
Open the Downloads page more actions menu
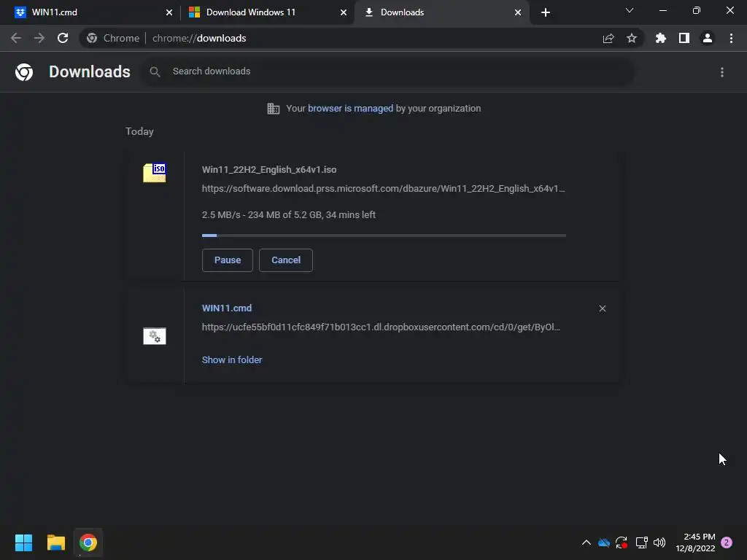pos(722,72)
